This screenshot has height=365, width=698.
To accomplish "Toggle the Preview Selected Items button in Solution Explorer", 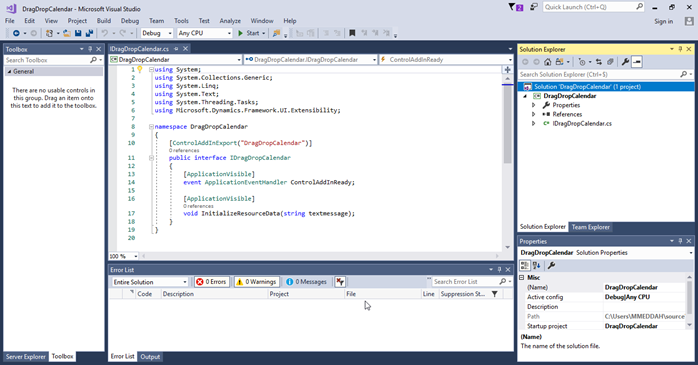I will pos(637,62).
